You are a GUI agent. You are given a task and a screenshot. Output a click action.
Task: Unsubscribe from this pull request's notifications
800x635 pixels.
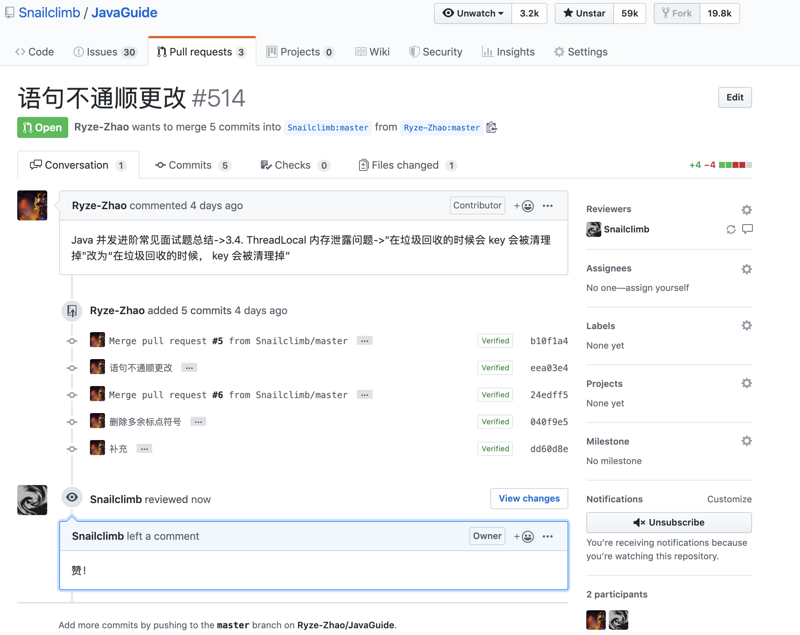668,522
